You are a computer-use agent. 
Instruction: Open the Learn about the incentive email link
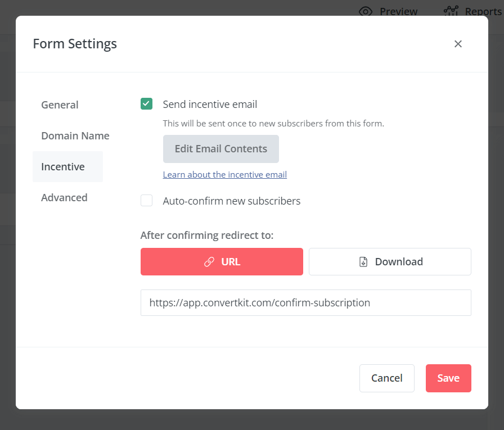(224, 174)
